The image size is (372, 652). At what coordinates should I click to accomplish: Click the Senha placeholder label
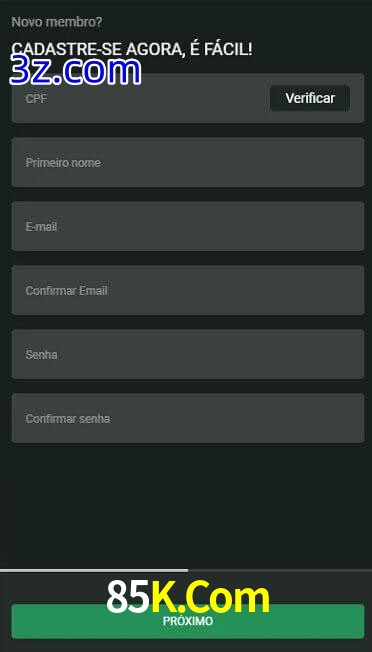41,355
